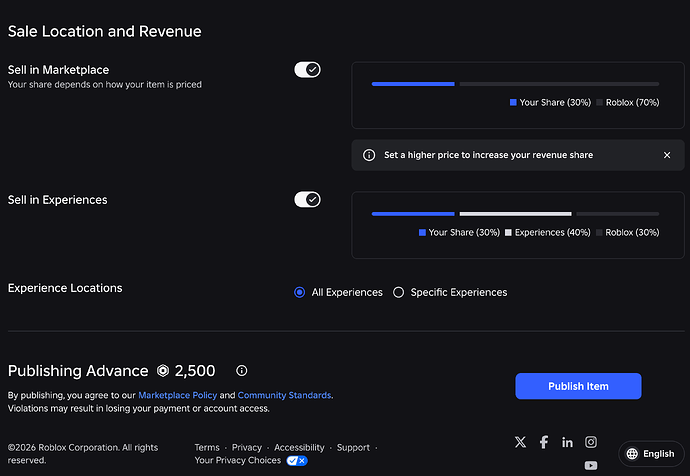The height and width of the screenshot is (476, 690).
Task: Click the Experiences (40%) legend label
Action: (x=547, y=232)
